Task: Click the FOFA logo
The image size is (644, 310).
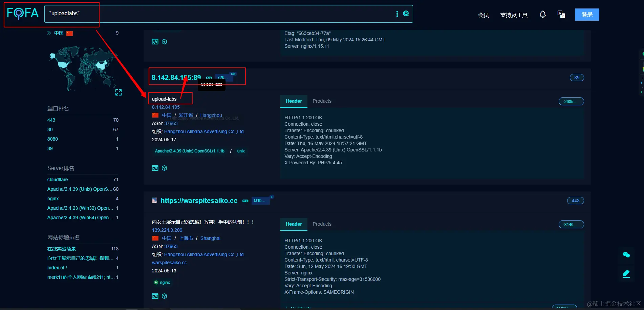Action: (23, 13)
